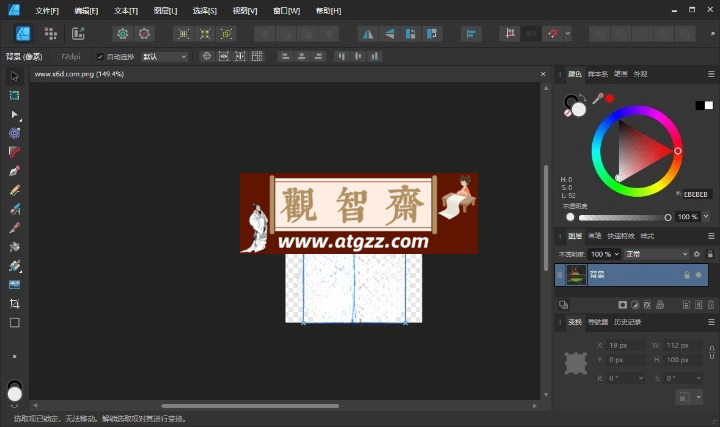Open Preferences red gear icon
Screen dimensions: 720x427
(x=144, y=34)
